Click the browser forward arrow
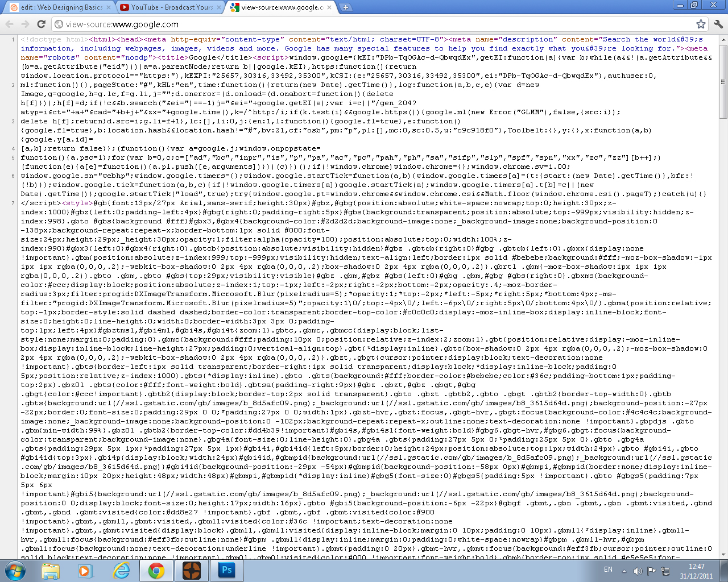 (25, 24)
